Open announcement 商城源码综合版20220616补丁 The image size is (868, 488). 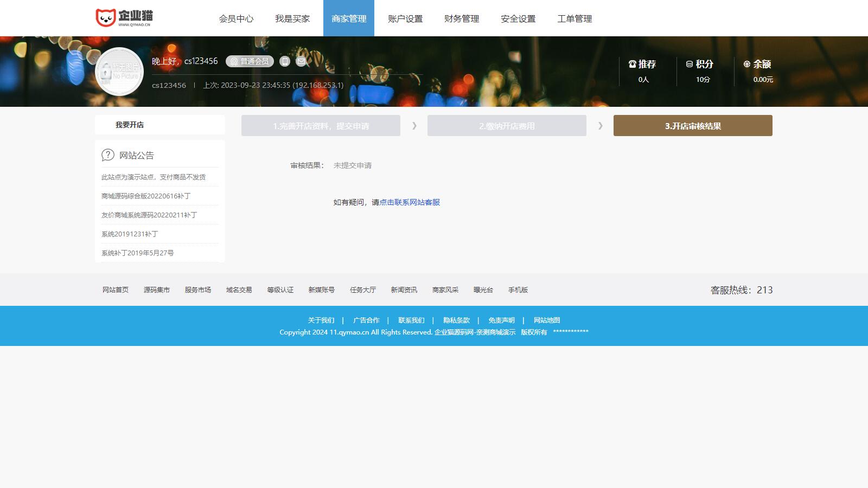(x=146, y=196)
